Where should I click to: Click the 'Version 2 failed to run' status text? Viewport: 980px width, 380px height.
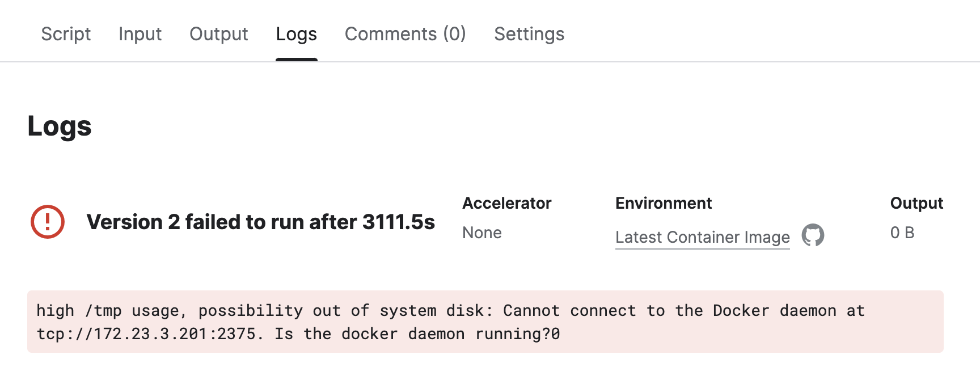point(260,222)
